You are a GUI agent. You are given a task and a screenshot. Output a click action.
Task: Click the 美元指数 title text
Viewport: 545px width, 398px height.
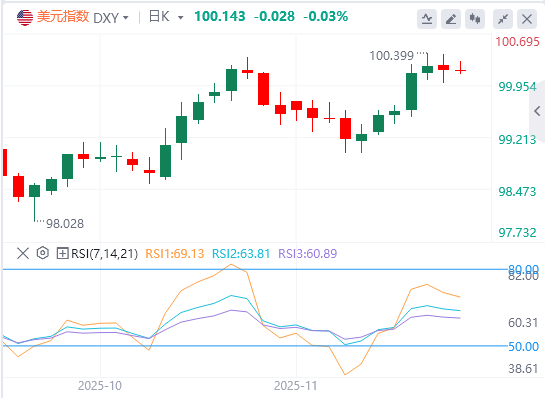pyautogui.click(x=63, y=17)
